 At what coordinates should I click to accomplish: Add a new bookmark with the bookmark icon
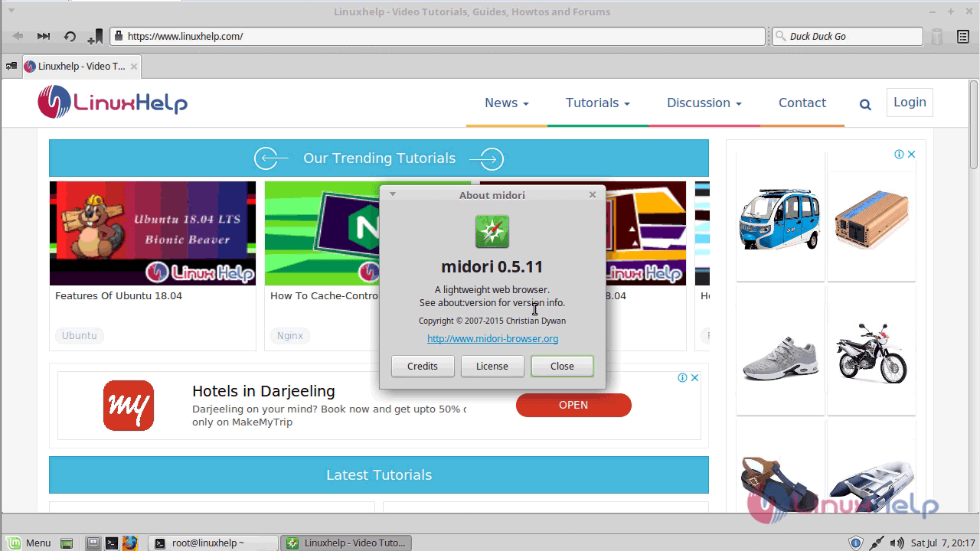point(95,36)
